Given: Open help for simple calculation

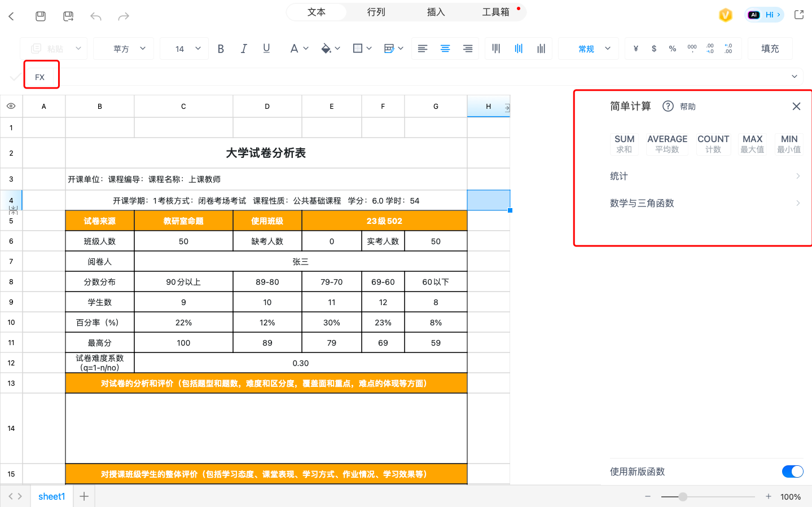Looking at the screenshot, I should pos(679,106).
